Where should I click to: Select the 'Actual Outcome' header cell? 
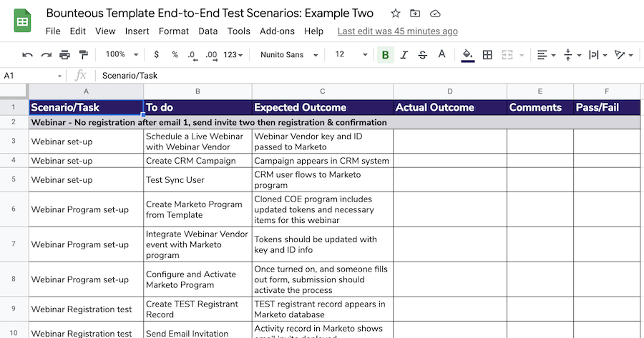450,107
